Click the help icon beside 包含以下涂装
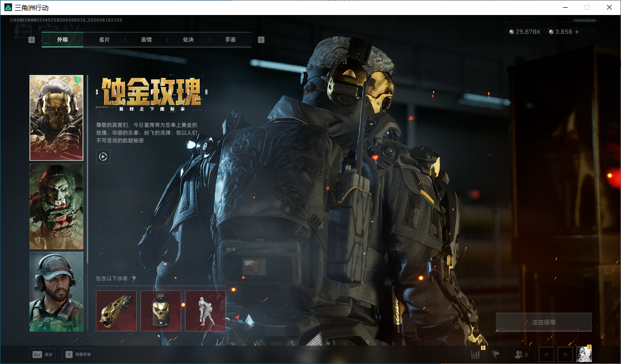Image resolution: width=621 pixels, height=364 pixels. [134, 279]
